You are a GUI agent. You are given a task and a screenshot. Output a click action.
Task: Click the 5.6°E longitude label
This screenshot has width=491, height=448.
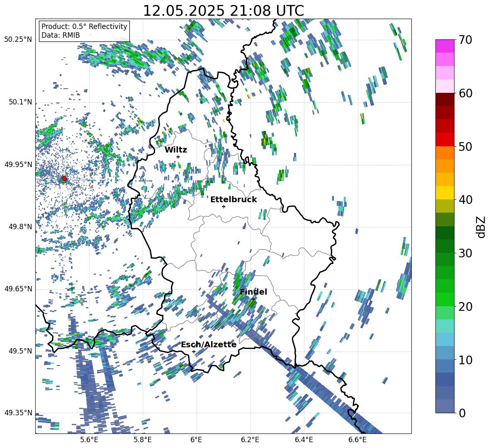[x=89, y=440]
